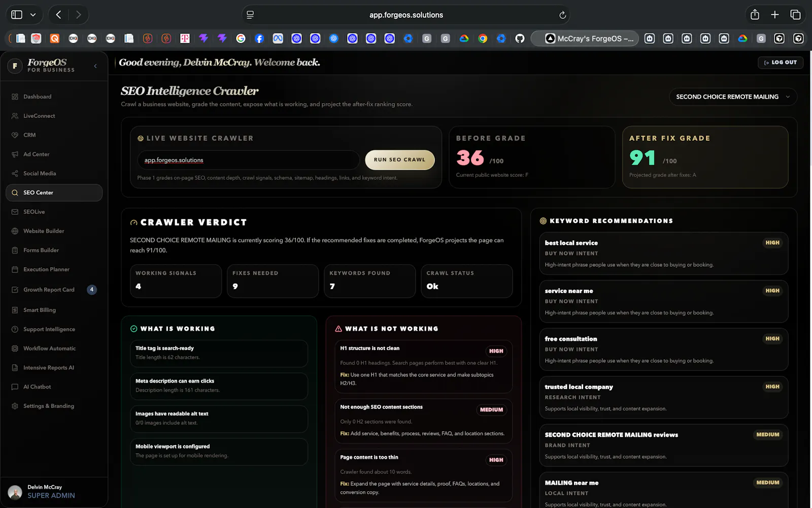812x508 pixels.
Task: Select the Website Builder globe icon
Action: (x=15, y=231)
